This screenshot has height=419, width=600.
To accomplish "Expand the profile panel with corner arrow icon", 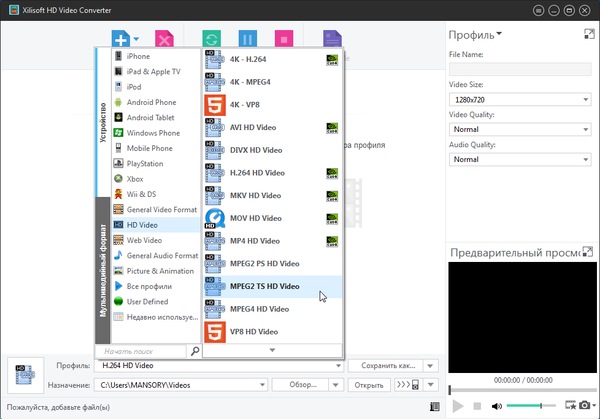I will (589, 35).
